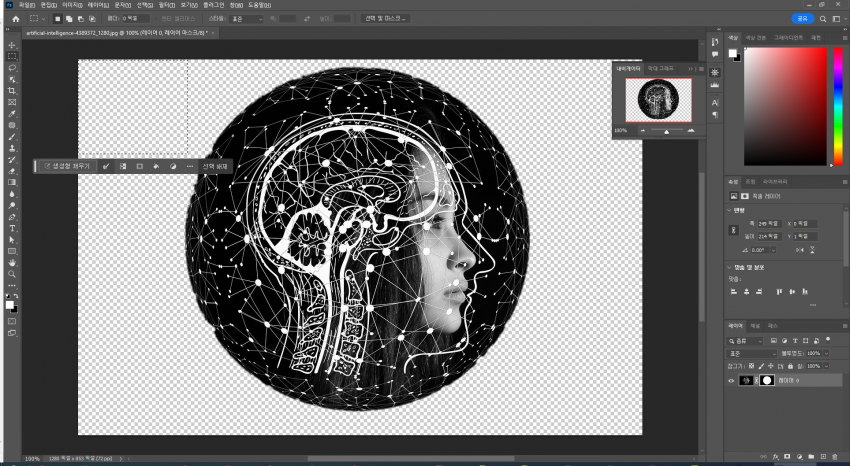Viewport: 850px width, 466px height.
Task: Collapse the align and distribute section
Action: [730, 267]
